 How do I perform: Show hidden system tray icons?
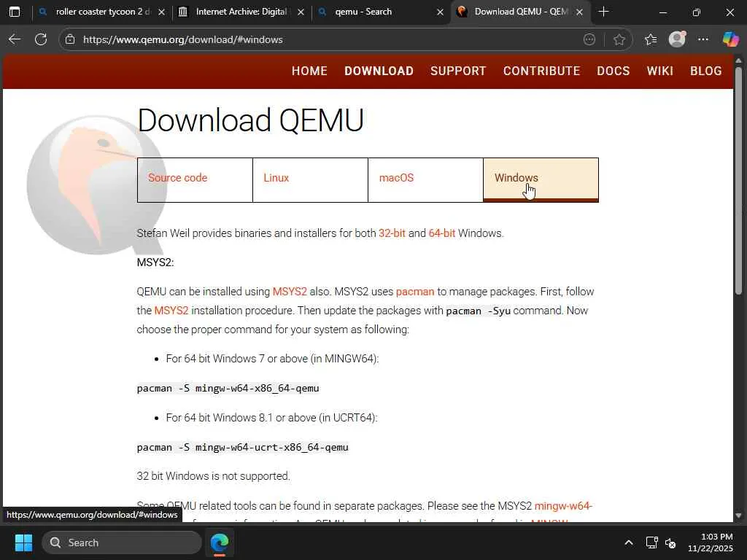(x=628, y=542)
